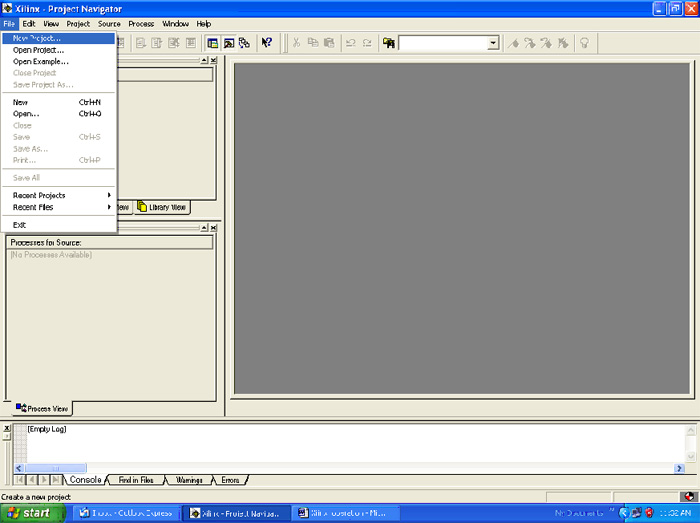Click the Xilinx logo in the title bar
700x523 pixels.
(x=7, y=8)
